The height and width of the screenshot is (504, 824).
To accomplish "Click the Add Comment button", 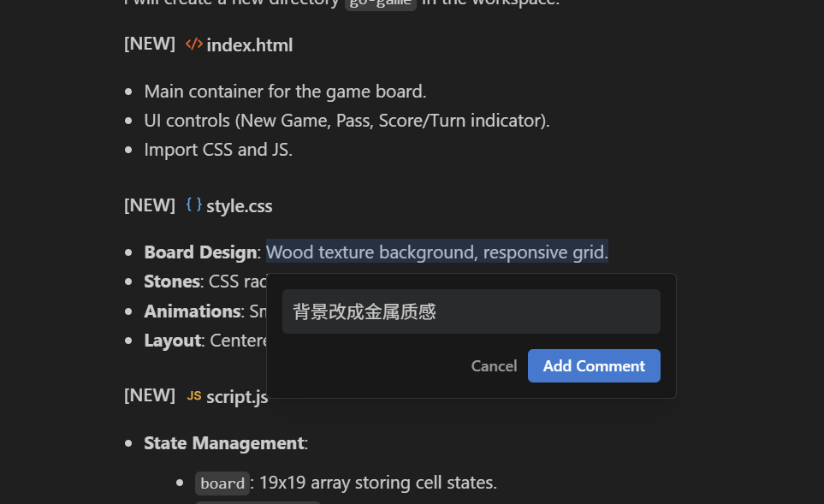I will pyautogui.click(x=594, y=365).
